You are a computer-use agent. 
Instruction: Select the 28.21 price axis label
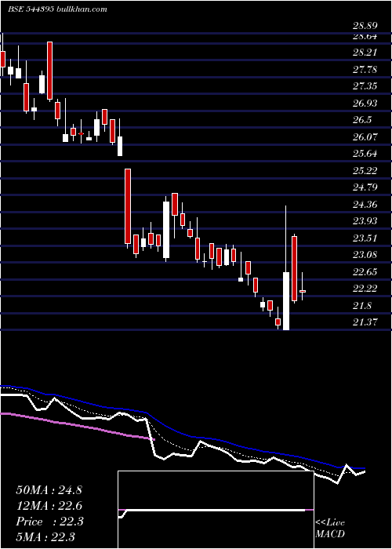[365, 53]
